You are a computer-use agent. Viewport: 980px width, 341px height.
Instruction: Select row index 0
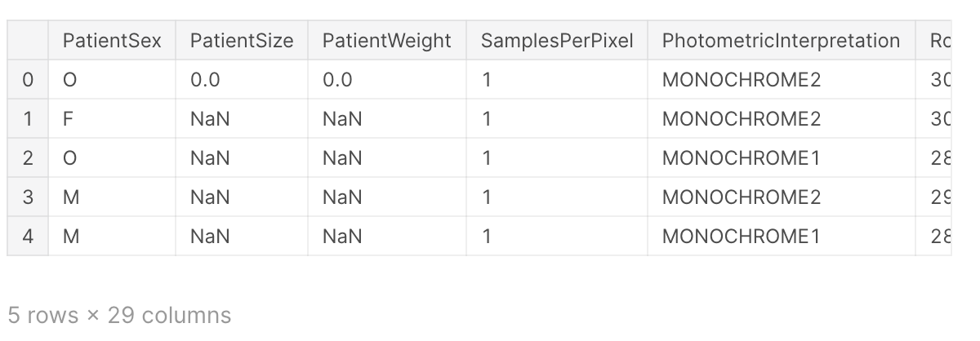(x=29, y=80)
